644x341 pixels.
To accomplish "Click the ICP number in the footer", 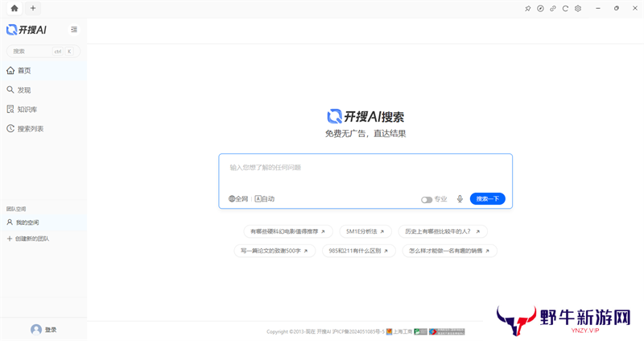I will tap(358, 331).
